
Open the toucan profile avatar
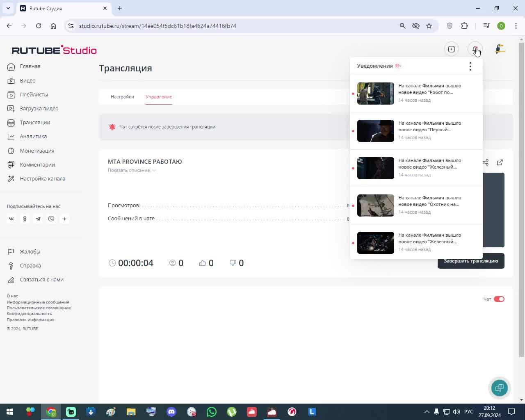click(x=500, y=49)
